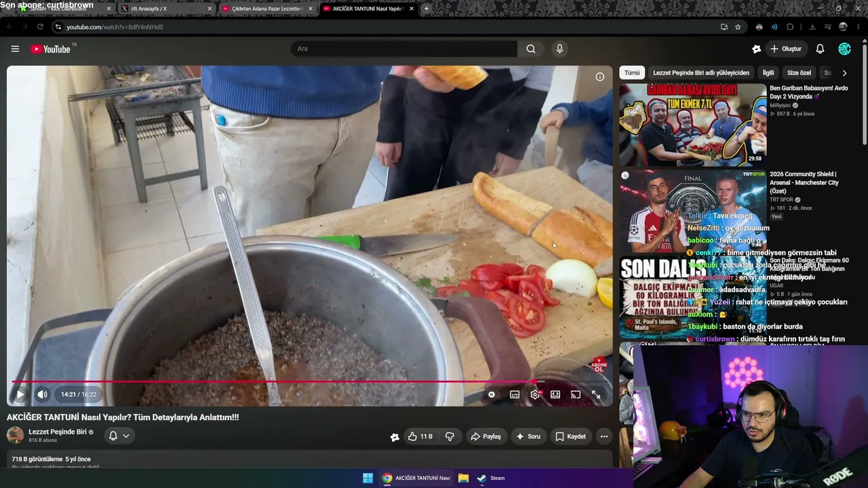This screenshot has height=488, width=868.
Task: Enter full screen on the player
Action: (596, 394)
